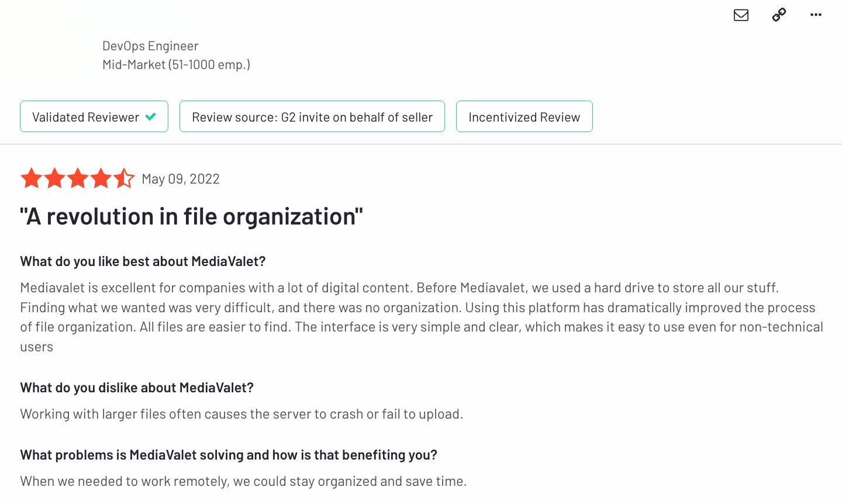Copy the review link using the chain icon
Viewport: 842px width, 504px height.
click(x=779, y=15)
